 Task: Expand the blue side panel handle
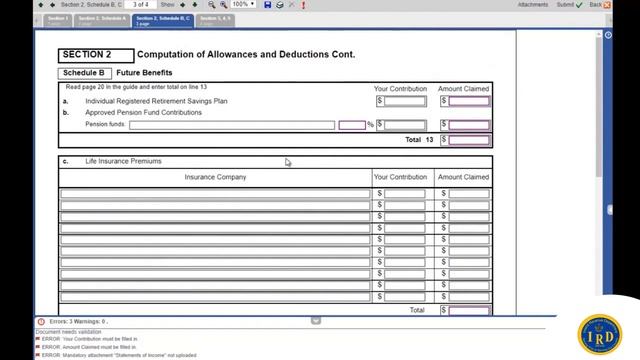click(610, 210)
